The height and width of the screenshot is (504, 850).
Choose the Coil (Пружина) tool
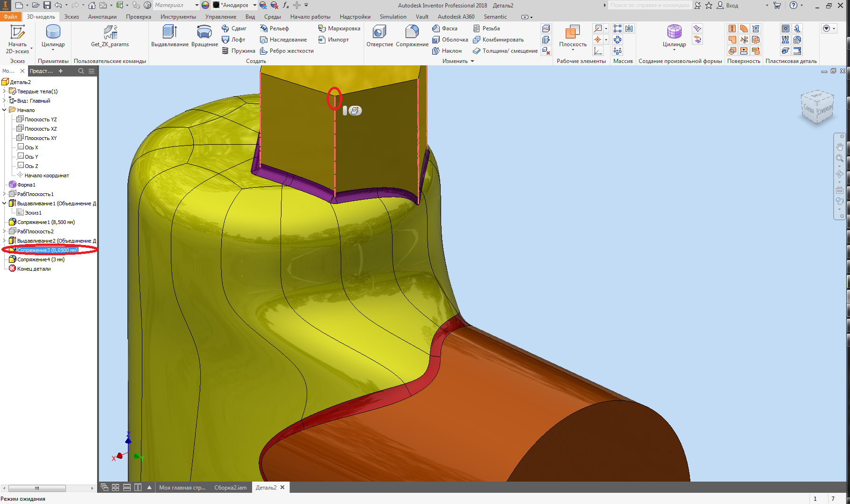239,51
